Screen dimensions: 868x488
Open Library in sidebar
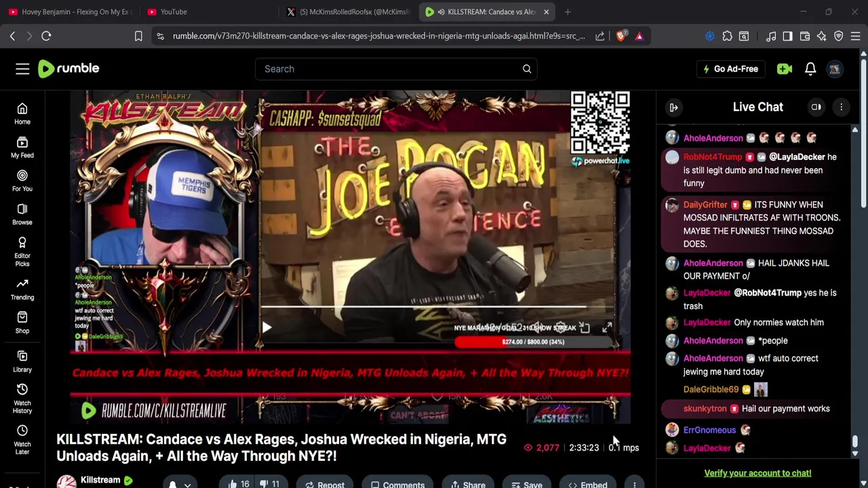tap(22, 361)
